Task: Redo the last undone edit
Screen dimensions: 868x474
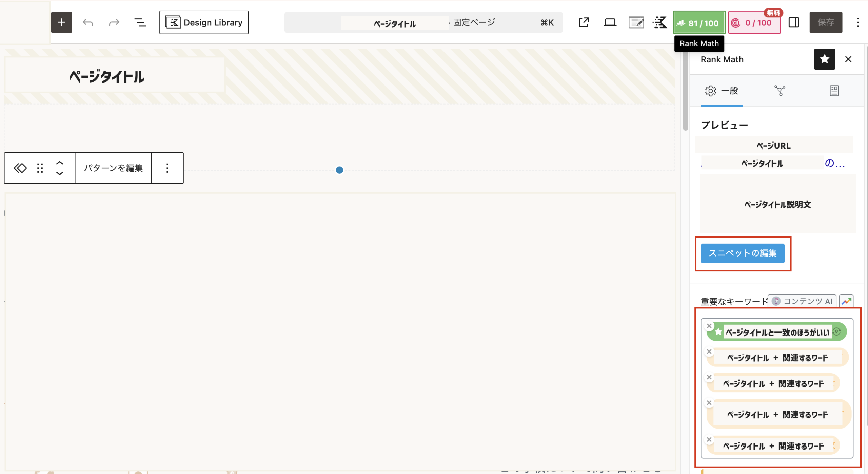Action: (114, 22)
